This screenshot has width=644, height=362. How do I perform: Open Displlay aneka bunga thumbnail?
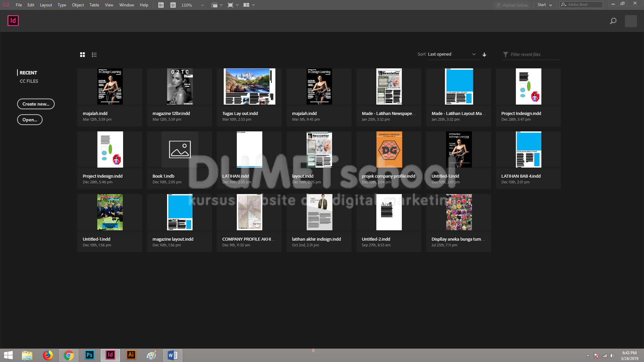click(x=459, y=212)
